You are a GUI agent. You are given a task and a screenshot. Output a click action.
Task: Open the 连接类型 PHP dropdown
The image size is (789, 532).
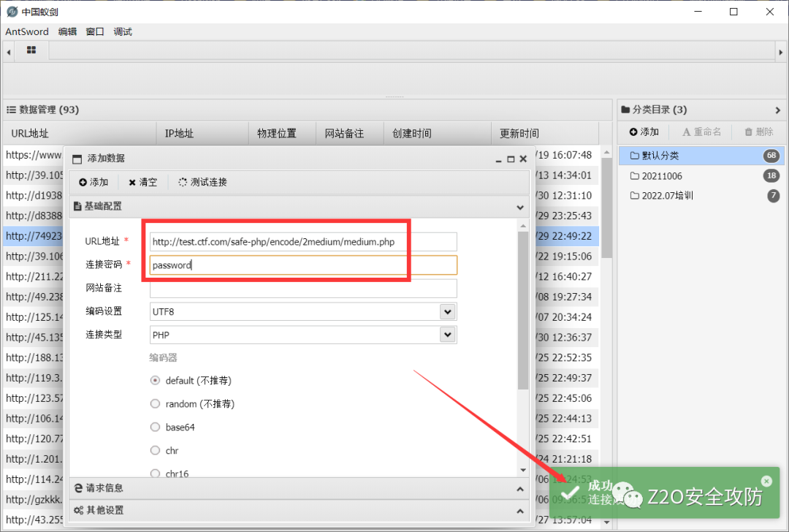447,335
